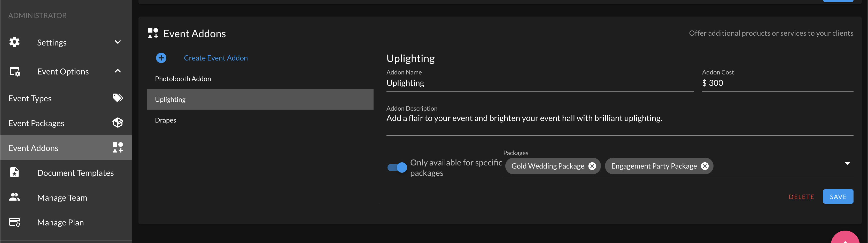Click the Engagement Party Package chip label
Image resolution: width=868 pixels, height=243 pixels.
coord(654,166)
